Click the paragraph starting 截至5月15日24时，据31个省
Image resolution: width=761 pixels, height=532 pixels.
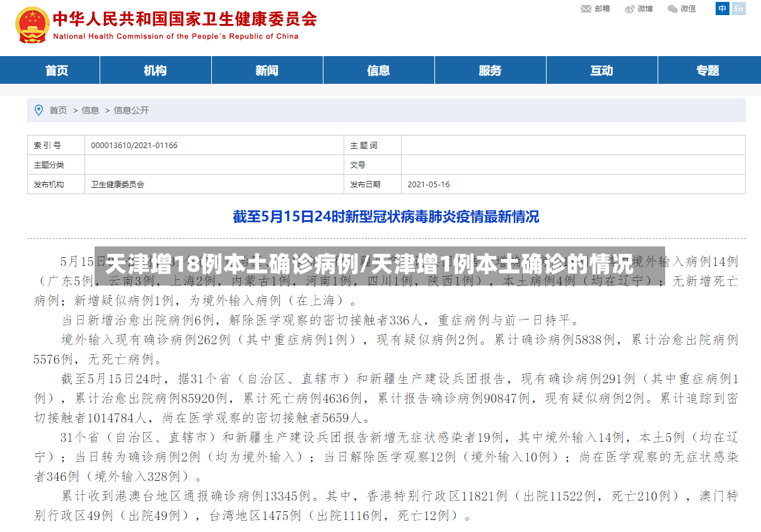pyautogui.click(x=386, y=398)
